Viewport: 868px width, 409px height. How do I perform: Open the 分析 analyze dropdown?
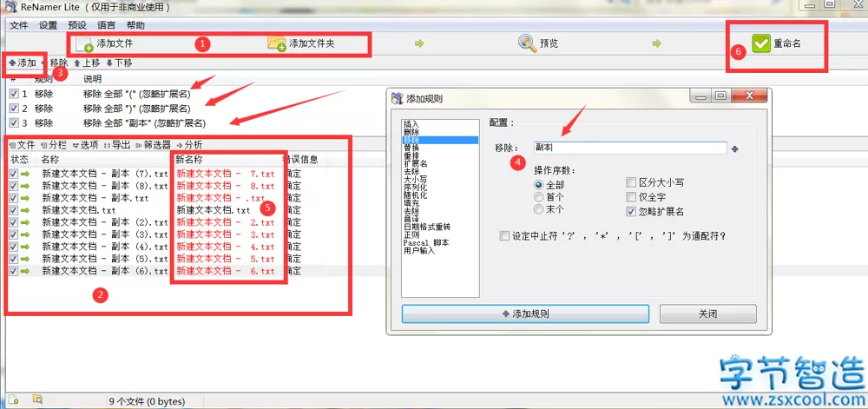point(189,145)
